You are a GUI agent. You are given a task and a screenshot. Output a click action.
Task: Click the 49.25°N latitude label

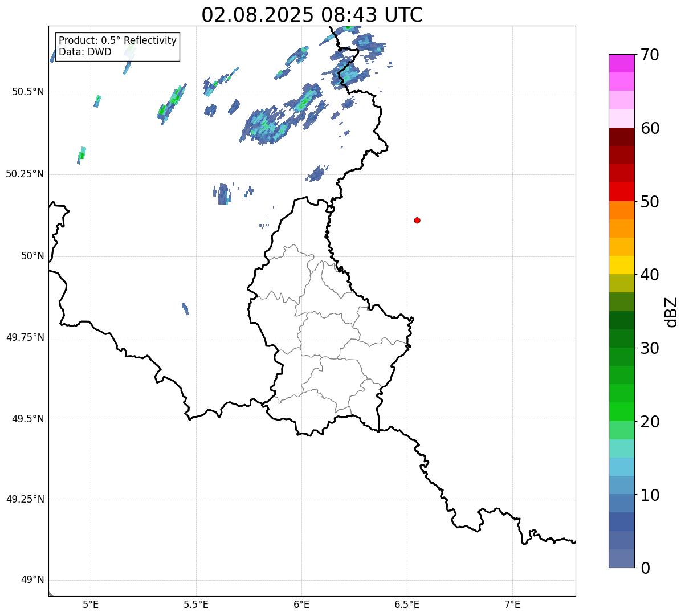click(25, 500)
